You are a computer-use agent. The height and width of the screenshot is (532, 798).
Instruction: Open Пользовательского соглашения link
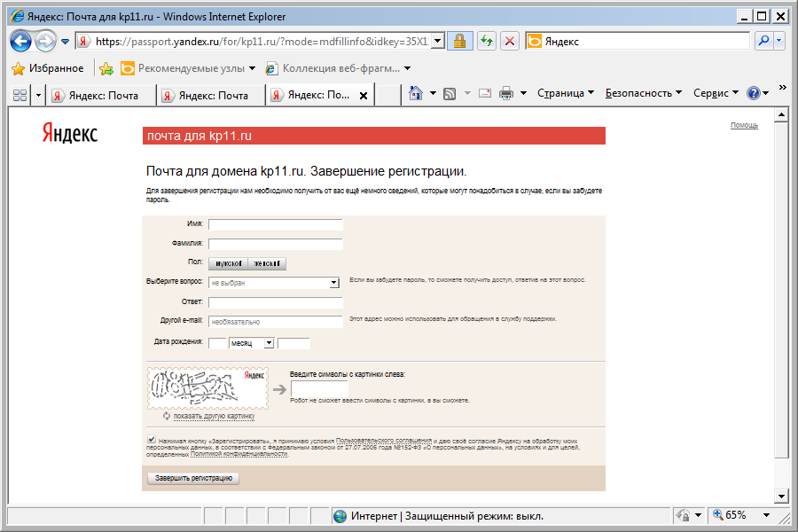(x=384, y=441)
